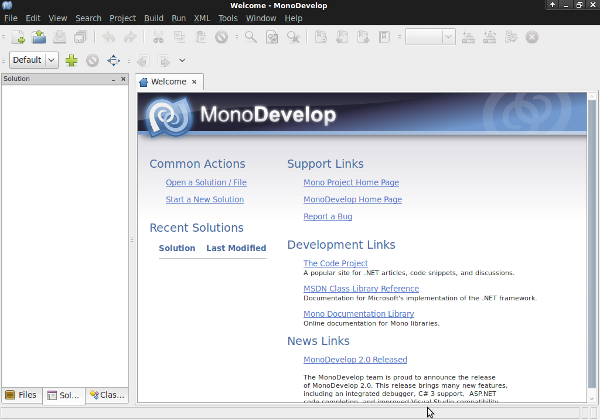Open the MSDN Class Library Reference link
Viewport: 600px width, 420px height.
click(361, 288)
